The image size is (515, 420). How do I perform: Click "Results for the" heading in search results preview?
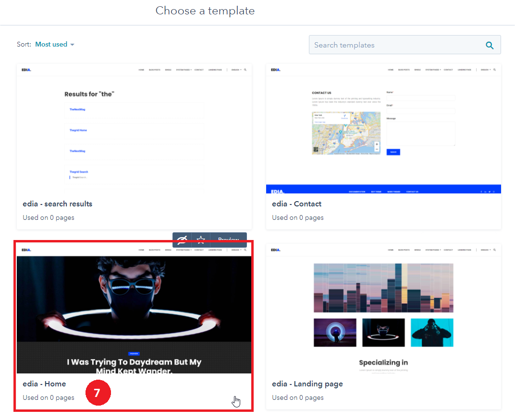89,94
